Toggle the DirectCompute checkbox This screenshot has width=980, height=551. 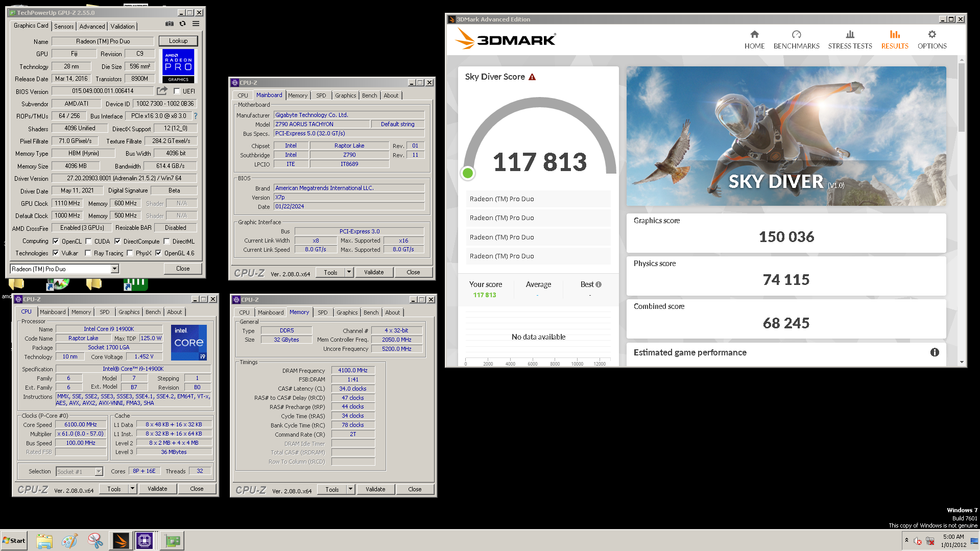117,242
